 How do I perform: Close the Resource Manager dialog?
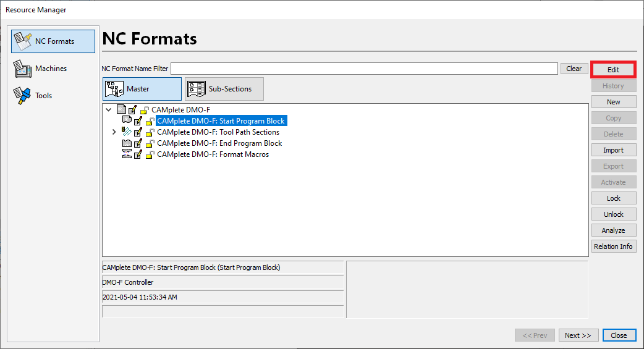coord(619,335)
